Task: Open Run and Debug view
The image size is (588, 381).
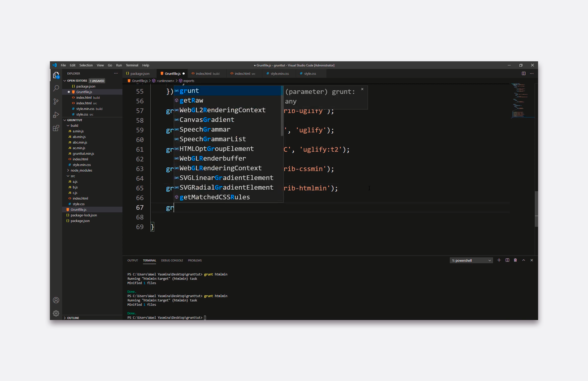Action: click(x=56, y=115)
